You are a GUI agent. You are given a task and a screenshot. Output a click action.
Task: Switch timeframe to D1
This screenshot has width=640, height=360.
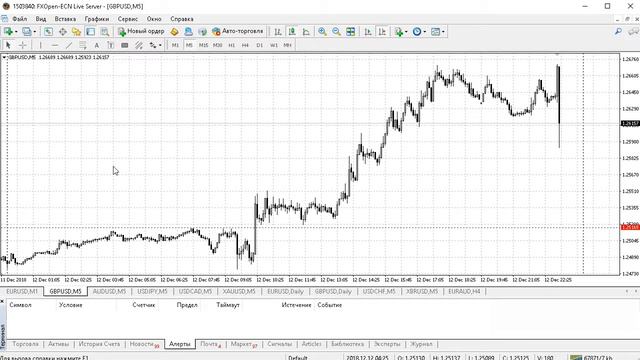click(260, 45)
